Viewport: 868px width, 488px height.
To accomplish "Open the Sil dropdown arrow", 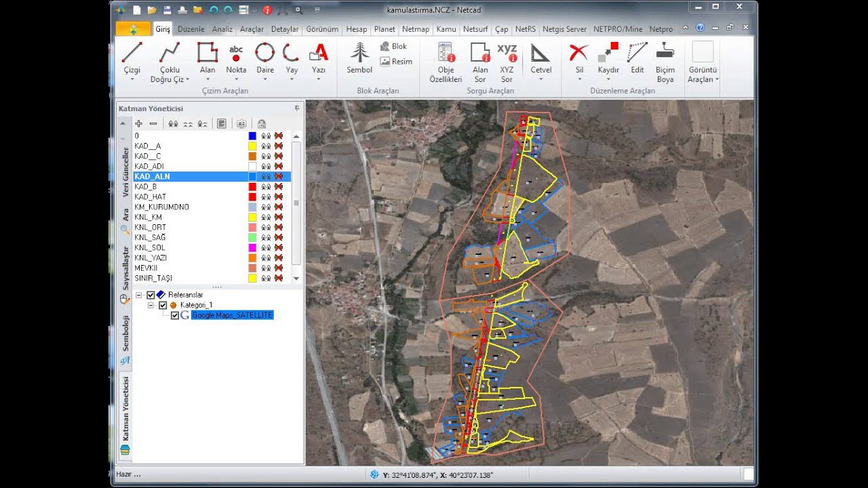I will point(579,79).
